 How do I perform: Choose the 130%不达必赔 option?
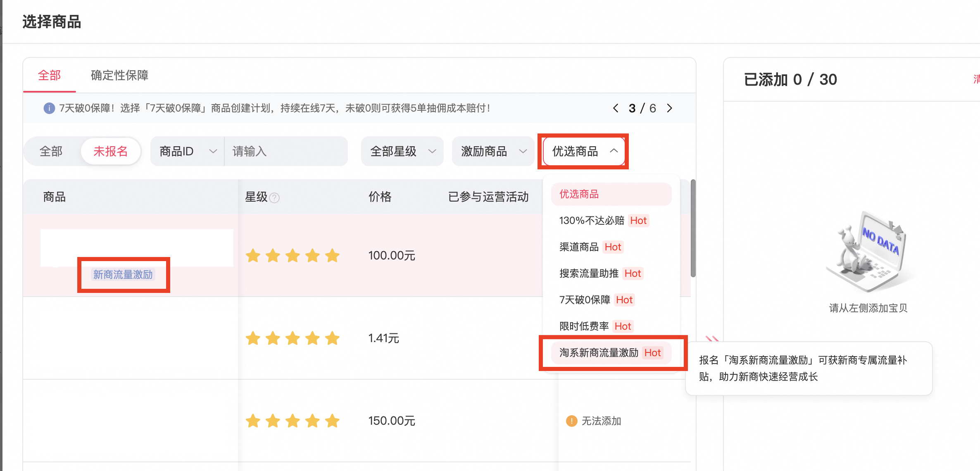tap(611, 221)
